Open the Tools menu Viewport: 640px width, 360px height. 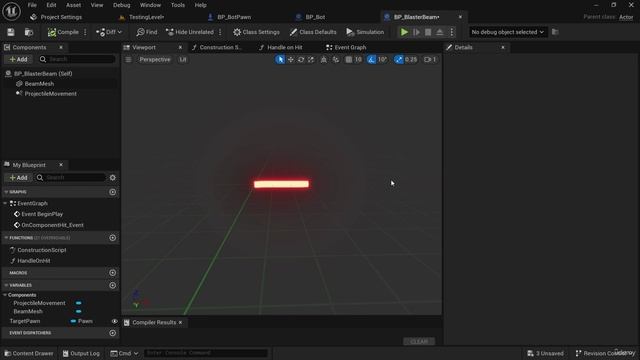click(x=178, y=5)
